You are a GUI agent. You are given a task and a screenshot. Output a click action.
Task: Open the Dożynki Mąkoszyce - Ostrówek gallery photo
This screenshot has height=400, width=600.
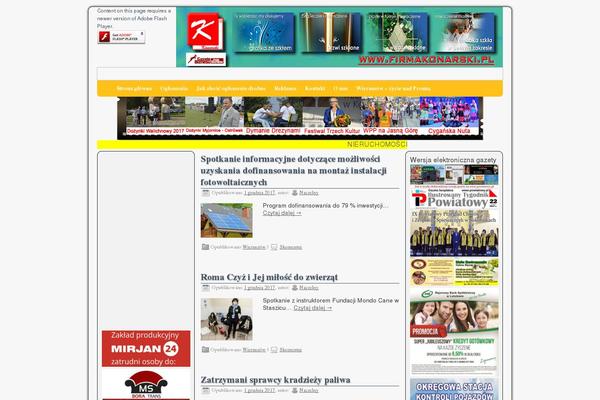point(214,116)
